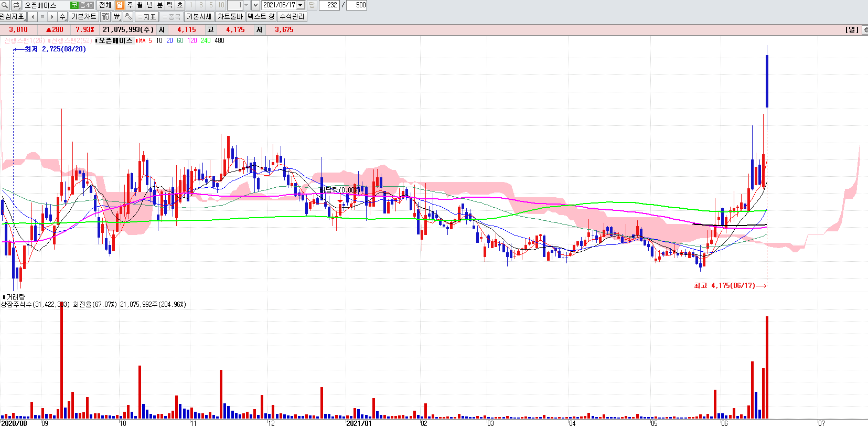Click the 거래량 volume panel label
868x428 pixels.
15,297
